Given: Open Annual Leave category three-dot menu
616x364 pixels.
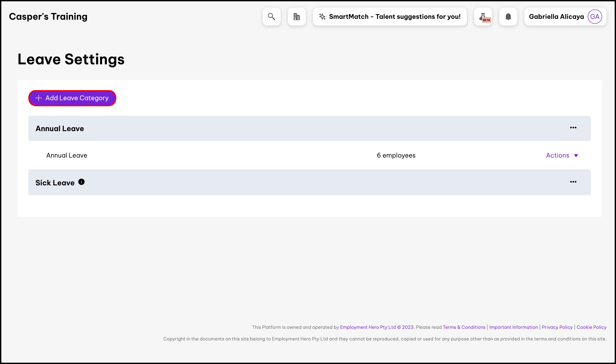Looking at the screenshot, I should point(573,128).
